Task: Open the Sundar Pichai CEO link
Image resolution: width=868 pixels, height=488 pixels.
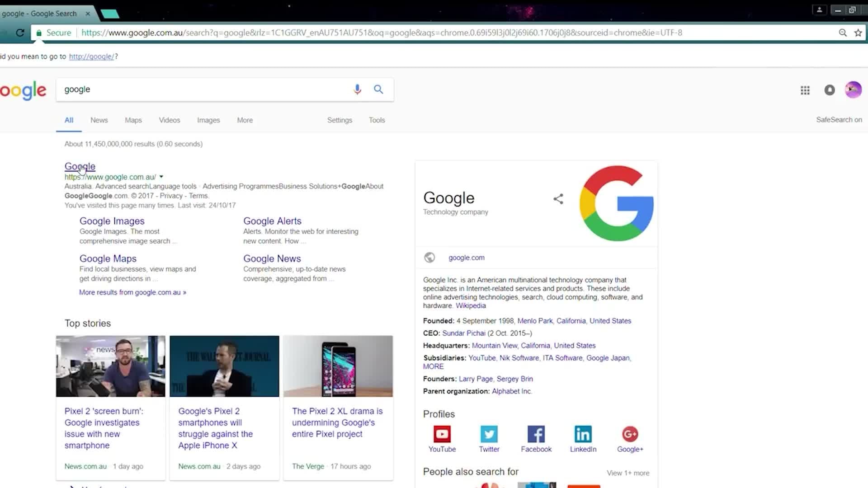Action: [463, 333]
